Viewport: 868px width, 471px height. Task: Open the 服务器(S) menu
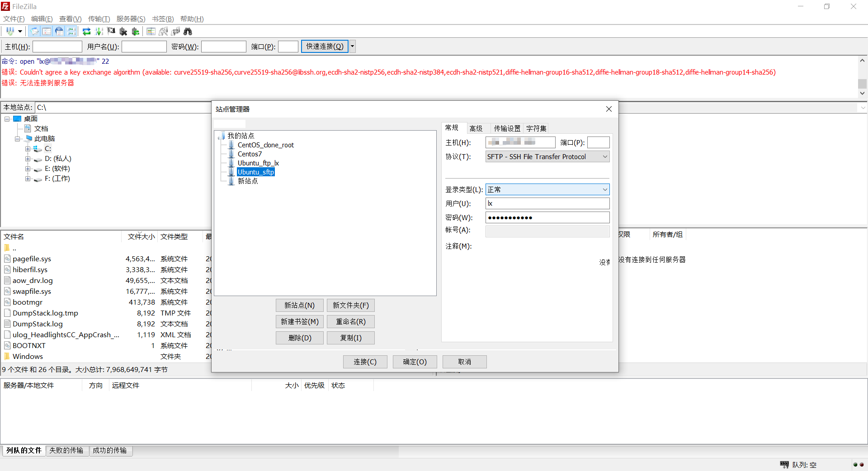pos(131,19)
